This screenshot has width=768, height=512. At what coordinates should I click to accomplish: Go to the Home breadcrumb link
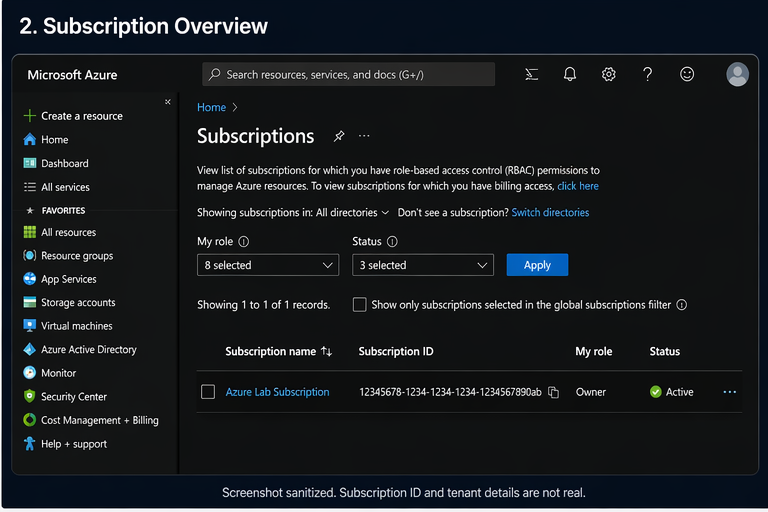click(211, 107)
